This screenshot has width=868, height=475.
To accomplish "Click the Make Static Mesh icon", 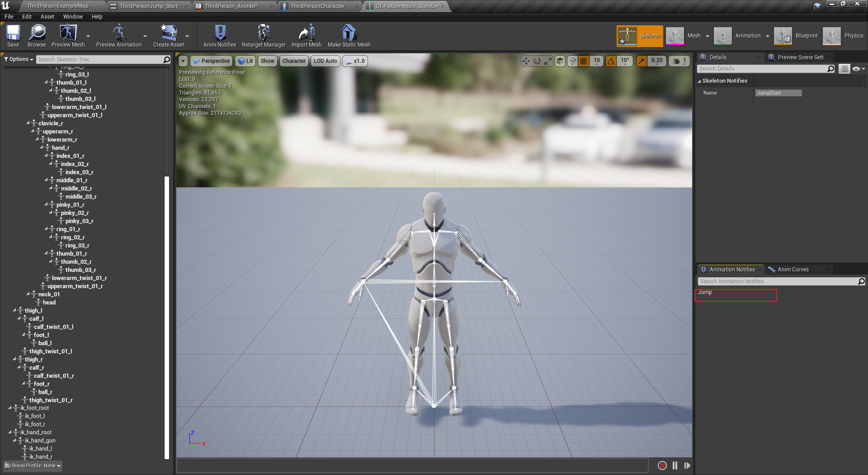I will pos(349,36).
